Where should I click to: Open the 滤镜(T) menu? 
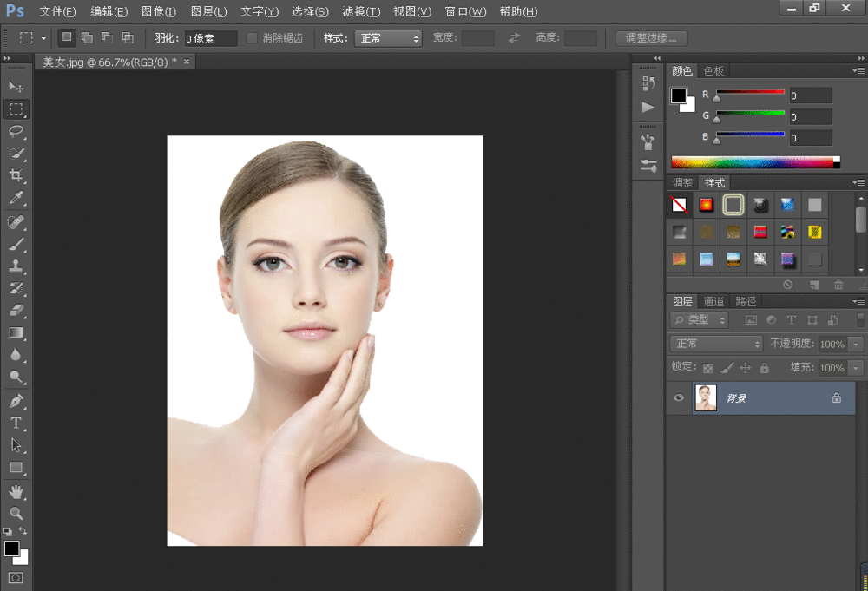pyautogui.click(x=361, y=11)
